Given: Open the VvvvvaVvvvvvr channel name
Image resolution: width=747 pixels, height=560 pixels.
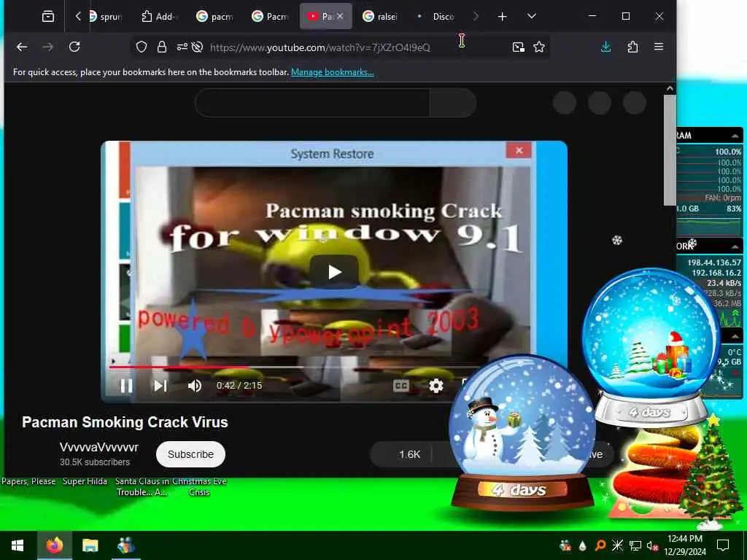Looking at the screenshot, I should pyautogui.click(x=99, y=447).
